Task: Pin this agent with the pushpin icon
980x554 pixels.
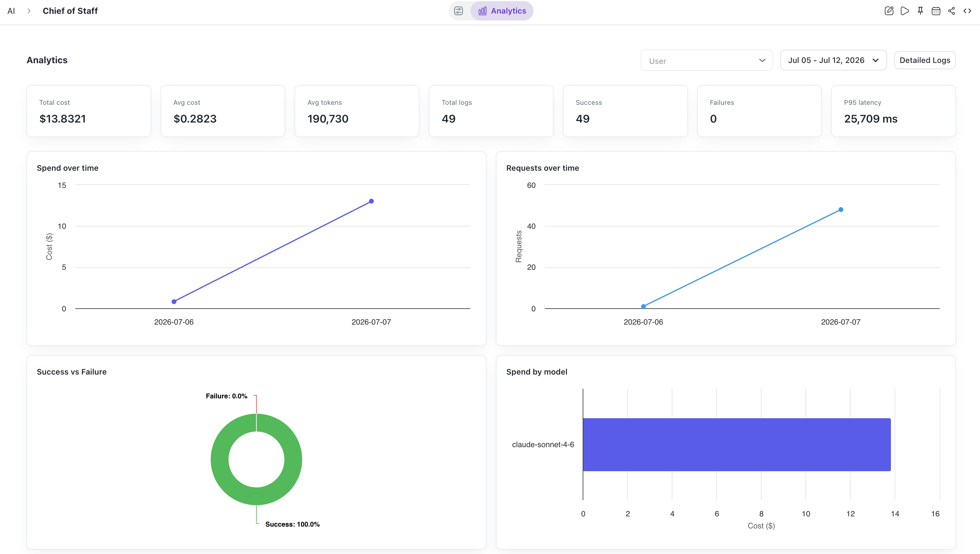Action: coord(920,11)
